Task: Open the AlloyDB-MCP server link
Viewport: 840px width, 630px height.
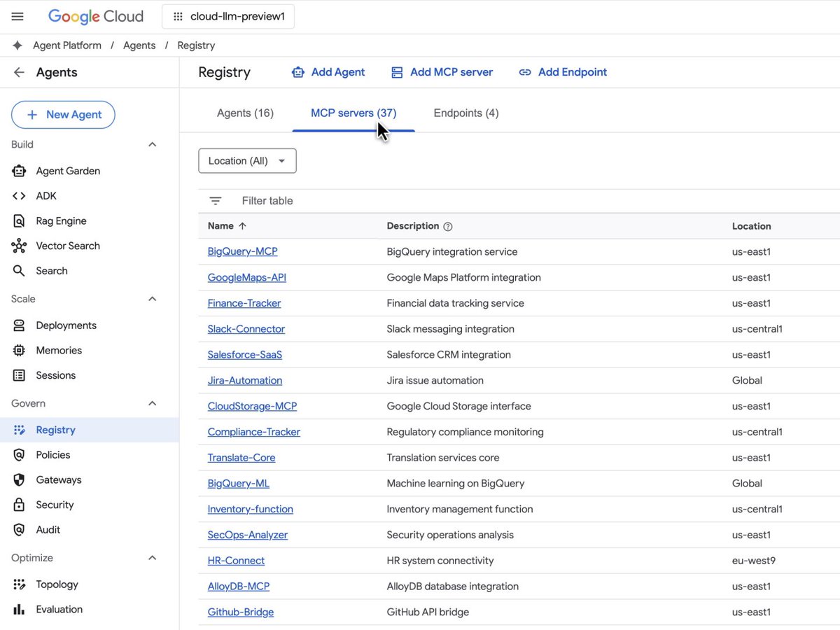Action: (239, 587)
